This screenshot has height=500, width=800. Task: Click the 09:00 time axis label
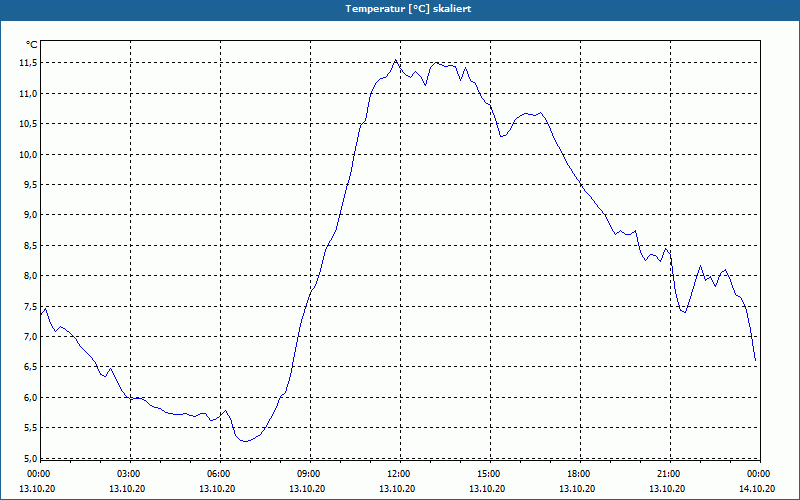point(308,474)
